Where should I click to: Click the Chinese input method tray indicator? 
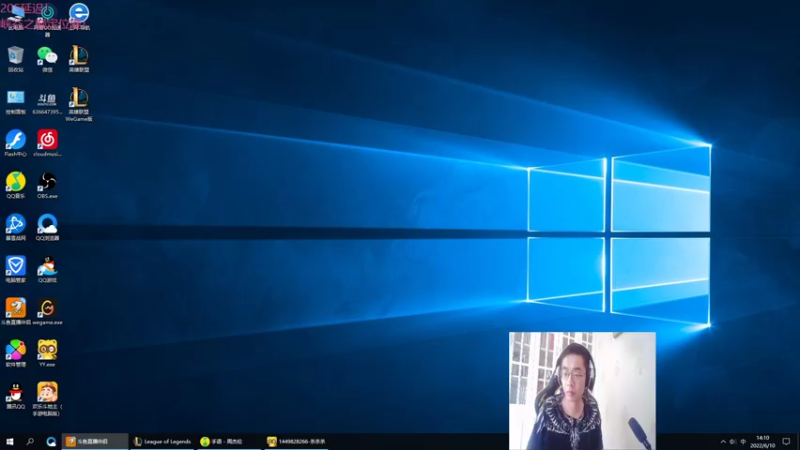[743, 442]
